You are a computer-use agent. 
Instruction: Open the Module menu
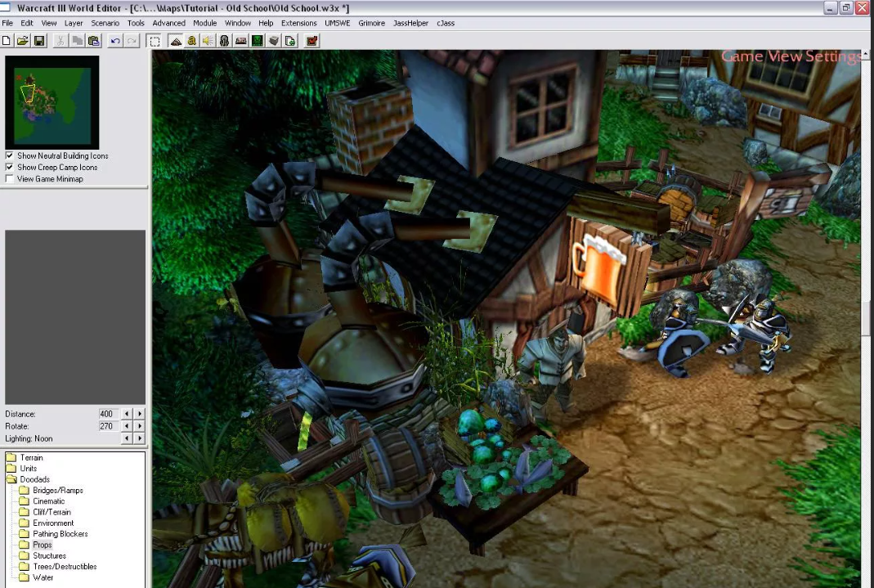pyautogui.click(x=205, y=23)
